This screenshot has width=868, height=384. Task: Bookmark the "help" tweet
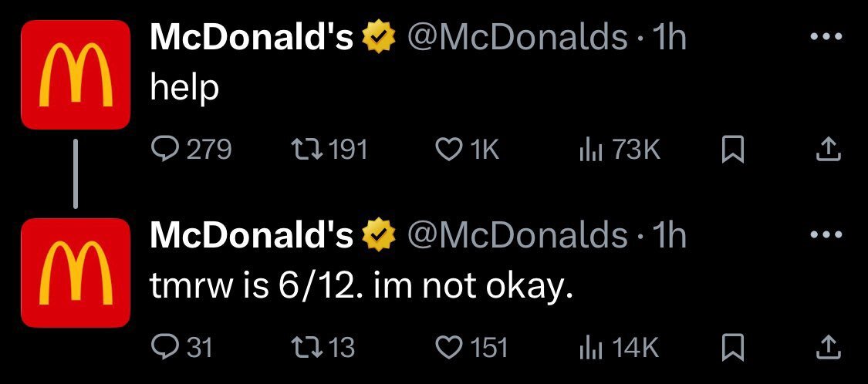[x=732, y=150]
